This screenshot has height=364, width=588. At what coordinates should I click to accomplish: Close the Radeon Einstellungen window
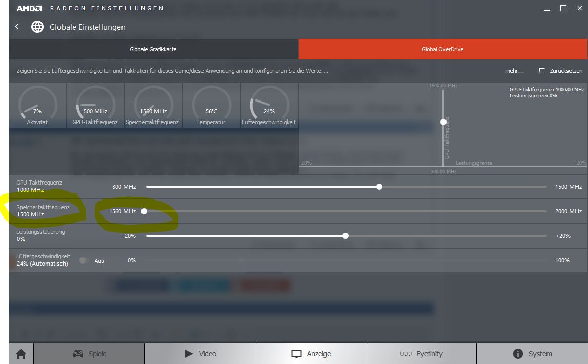click(580, 8)
